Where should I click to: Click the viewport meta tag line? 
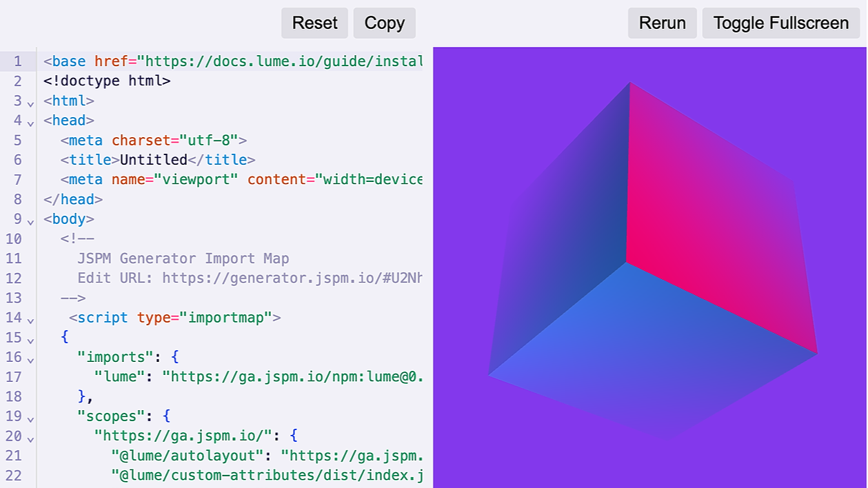(x=207, y=179)
